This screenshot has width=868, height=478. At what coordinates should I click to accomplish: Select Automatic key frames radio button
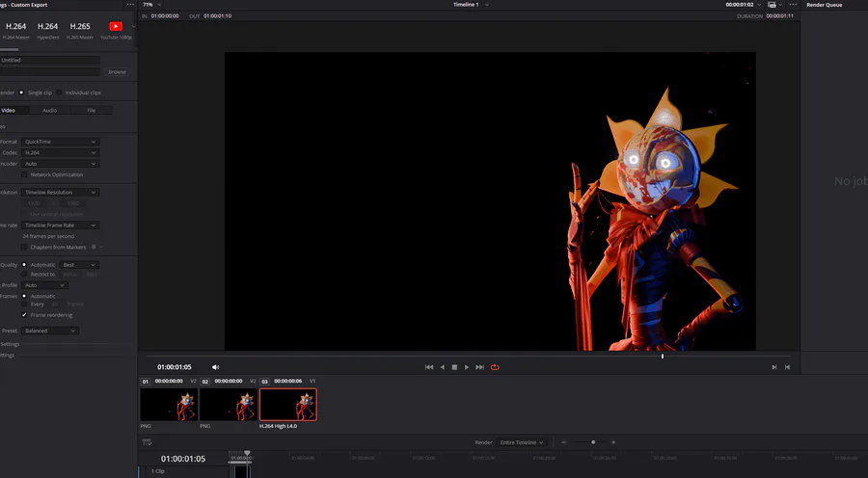coord(24,296)
